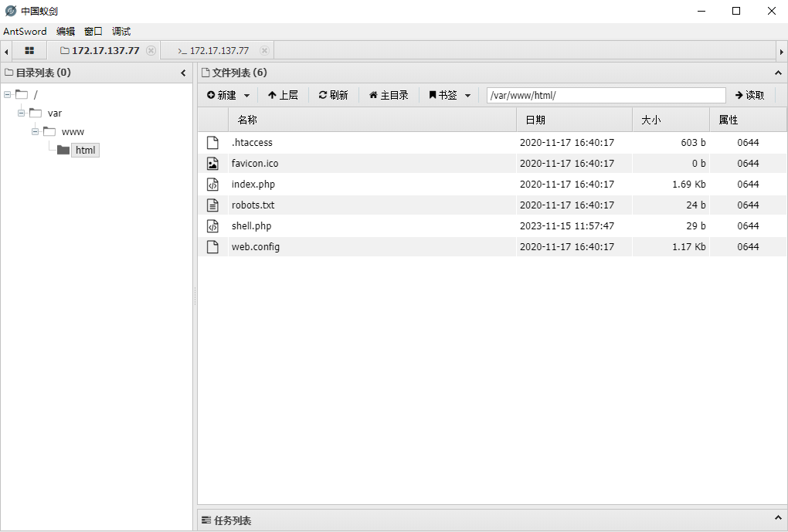The image size is (788, 532).
Task: Click the 读取 button
Action: [749, 95]
